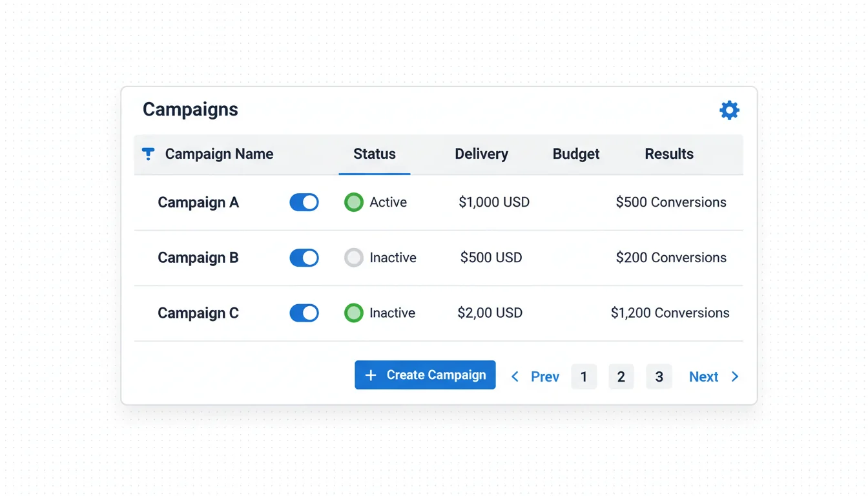Go to page 2

point(621,377)
